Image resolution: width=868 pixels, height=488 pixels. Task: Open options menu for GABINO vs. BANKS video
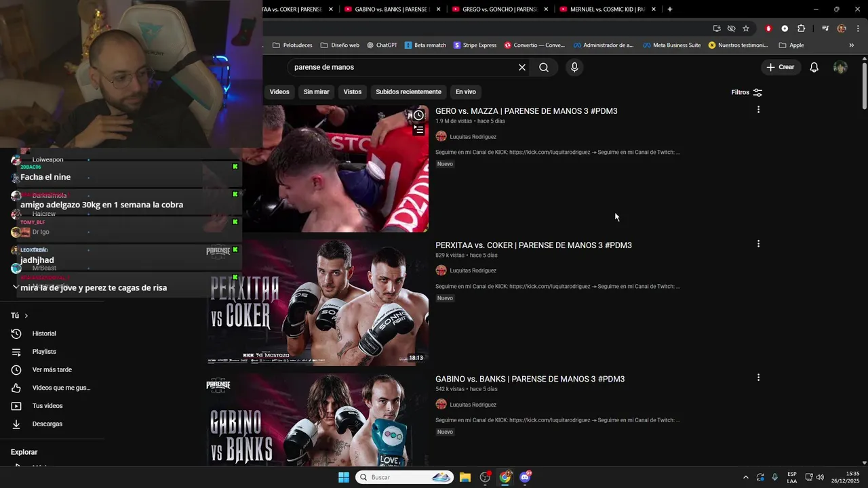point(758,377)
